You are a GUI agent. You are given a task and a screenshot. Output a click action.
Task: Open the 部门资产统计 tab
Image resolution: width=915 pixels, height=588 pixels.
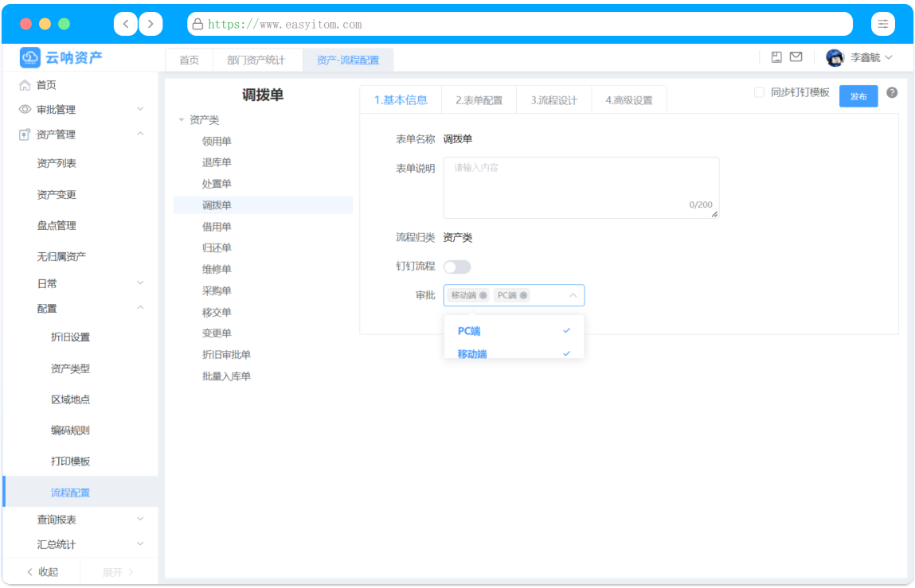[x=256, y=60]
